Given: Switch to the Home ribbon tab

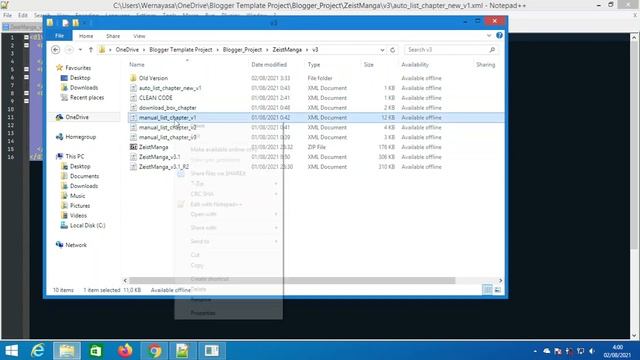Looking at the screenshot, I should [x=86, y=36].
